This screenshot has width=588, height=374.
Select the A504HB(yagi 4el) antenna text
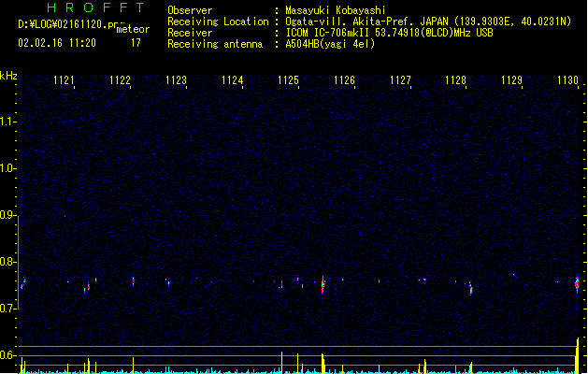[330, 44]
